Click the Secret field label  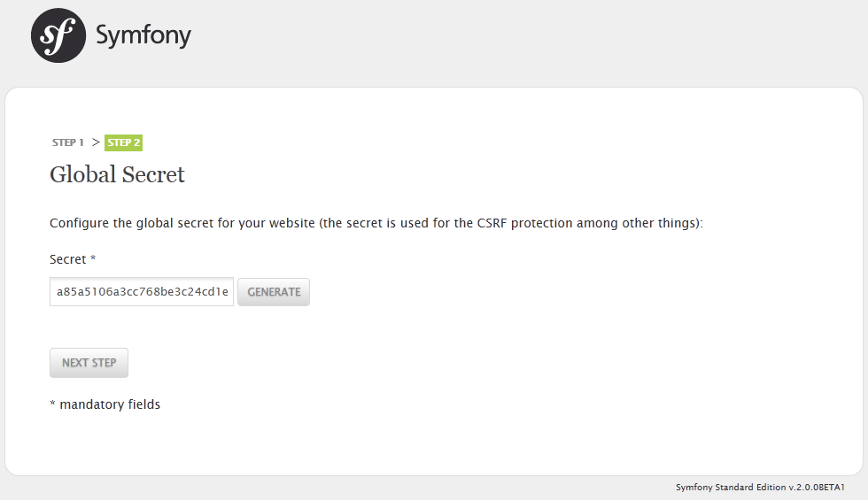(68, 259)
